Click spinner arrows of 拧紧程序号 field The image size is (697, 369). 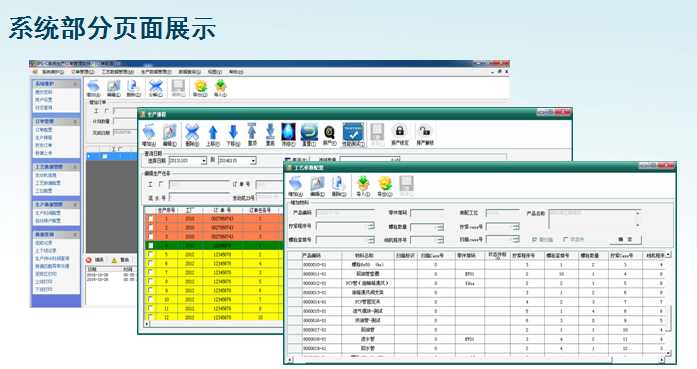pos(372,226)
